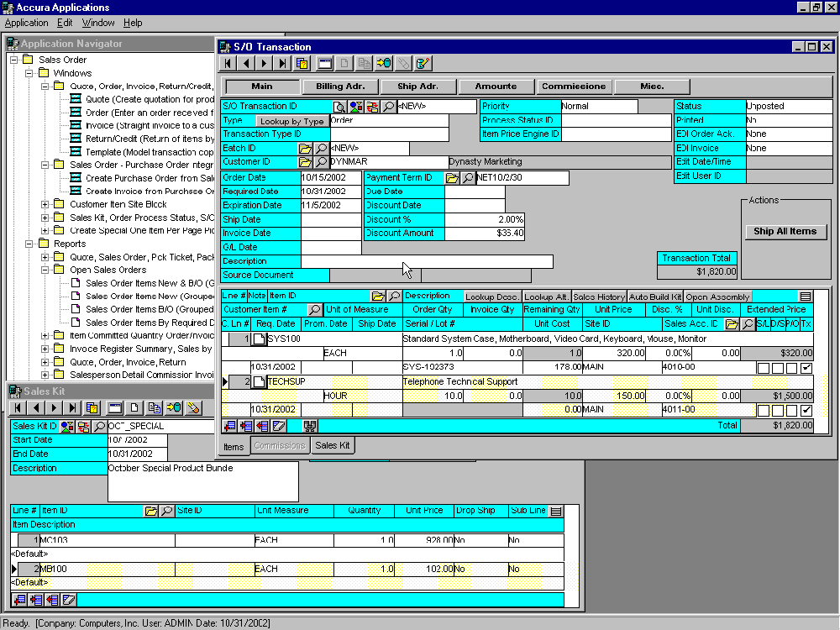Image resolution: width=840 pixels, height=630 pixels.
Task: Click magnifier lookup beside S/O Transaction ID
Action: click(388, 107)
